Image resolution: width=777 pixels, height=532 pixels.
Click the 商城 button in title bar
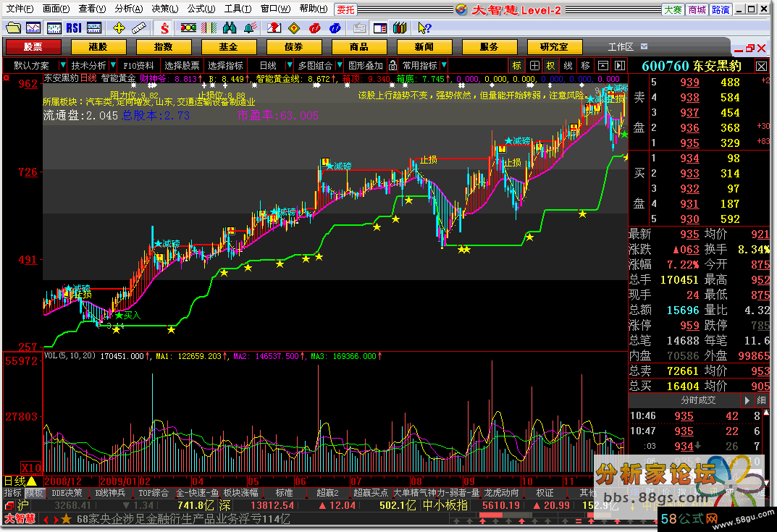tap(697, 9)
